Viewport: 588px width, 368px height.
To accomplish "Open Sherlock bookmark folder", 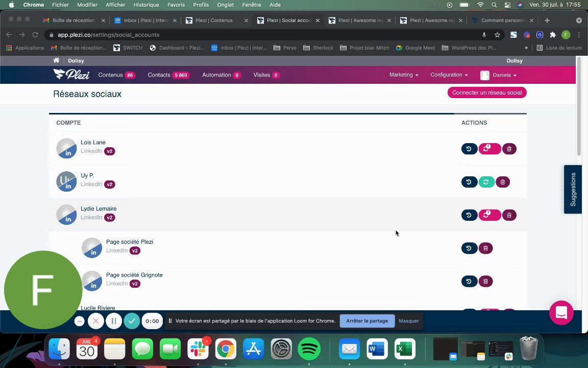I will pyautogui.click(x=318, y=48).
